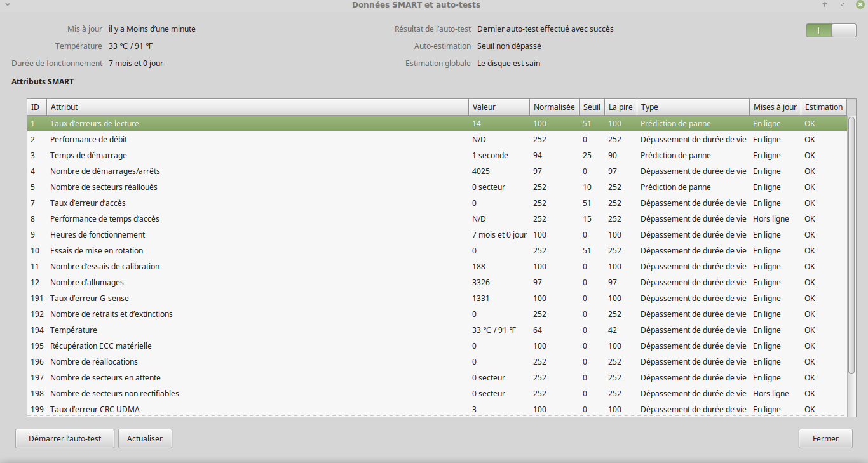The image size is (868, 463).
Task: Sort by the Type column header
Action: point(693,107)
